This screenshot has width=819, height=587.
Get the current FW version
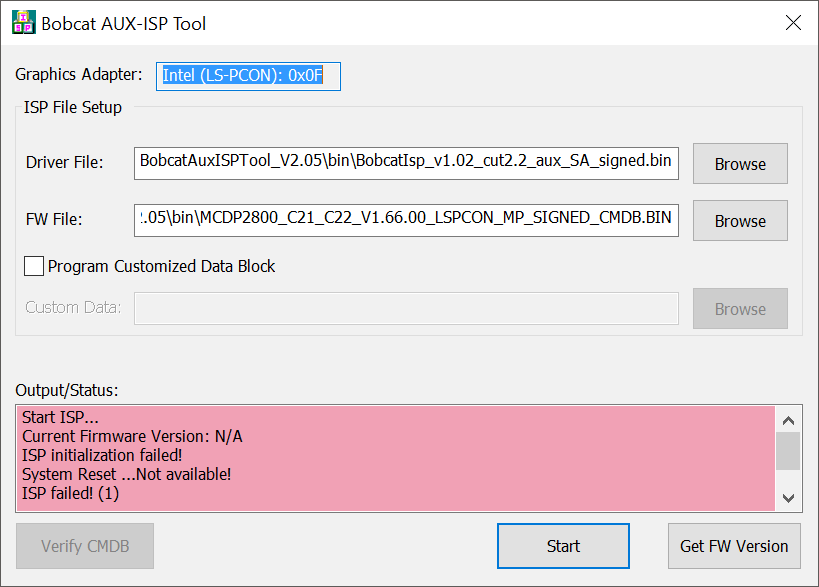[x=734, y=546]
